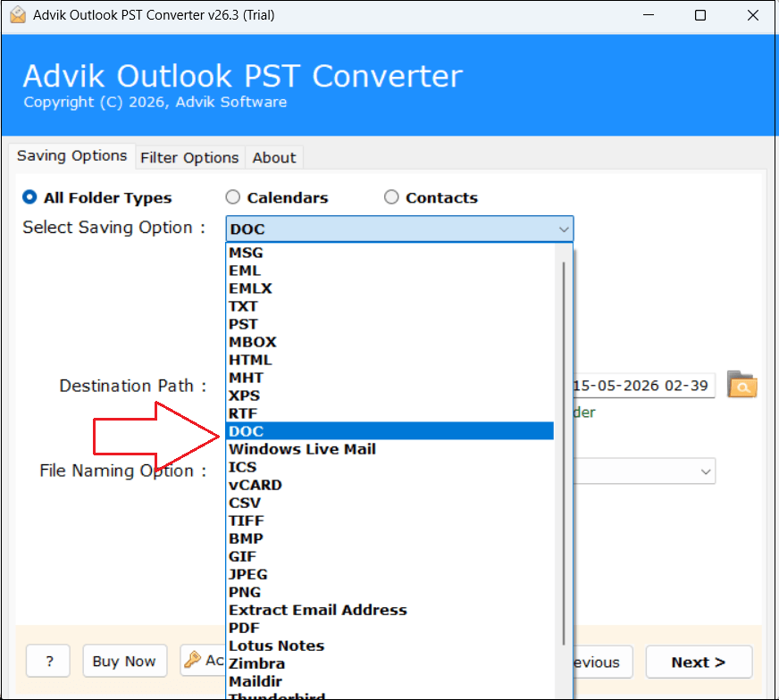This screenshot has height=700, width=779.
Task: Pick TXT as the saving format
Action: [390, 306]
